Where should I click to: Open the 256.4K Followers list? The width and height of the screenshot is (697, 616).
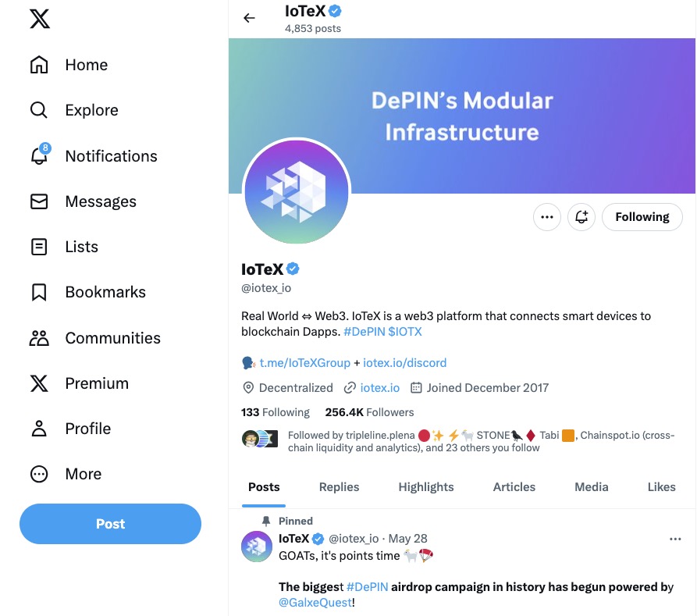pos(369,412)
